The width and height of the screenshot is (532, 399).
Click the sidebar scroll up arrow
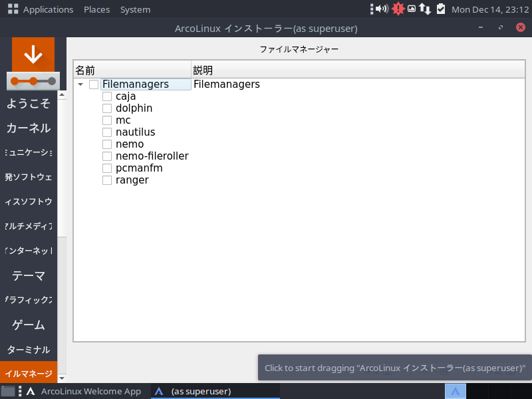tap(62, 94)
